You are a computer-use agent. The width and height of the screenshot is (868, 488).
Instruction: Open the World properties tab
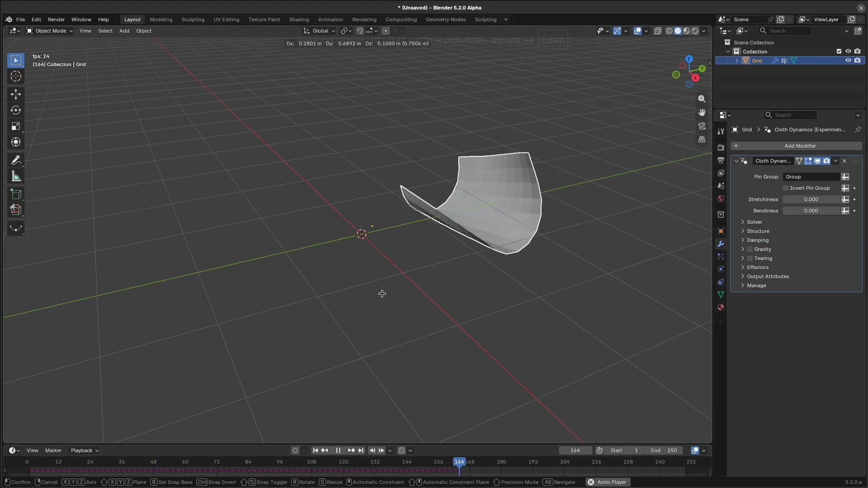point(721,198)
